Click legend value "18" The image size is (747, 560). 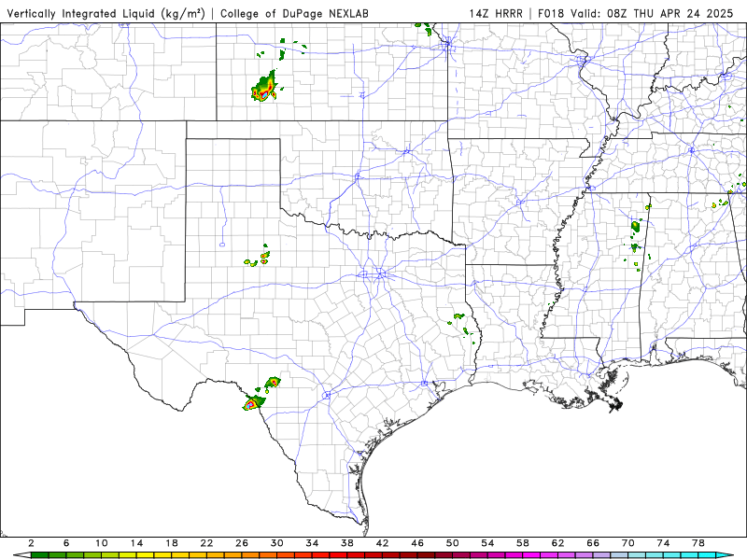pos(172,543)
